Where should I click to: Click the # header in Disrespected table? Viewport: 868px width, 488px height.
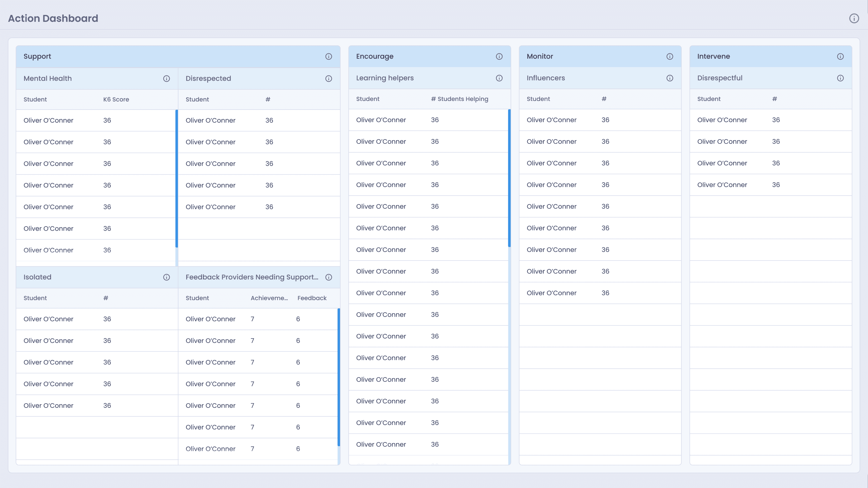click(268, 99)
